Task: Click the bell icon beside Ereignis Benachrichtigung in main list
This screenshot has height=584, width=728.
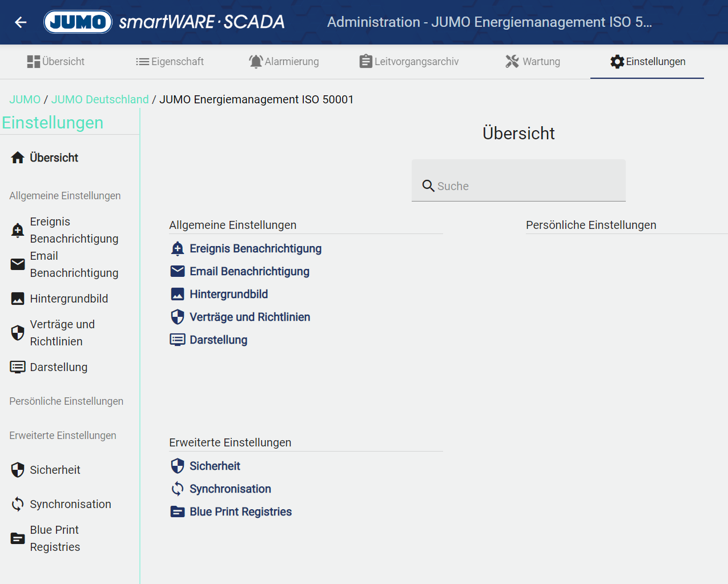Action: 178,249
